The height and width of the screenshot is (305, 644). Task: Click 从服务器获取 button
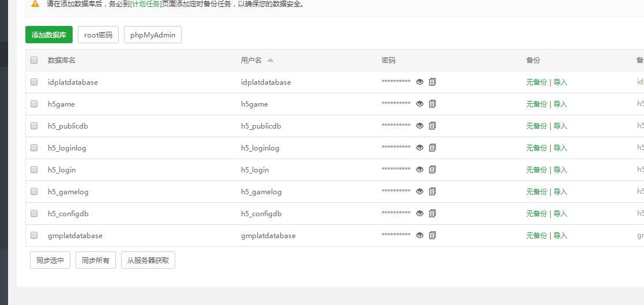(x=148, y=260)
